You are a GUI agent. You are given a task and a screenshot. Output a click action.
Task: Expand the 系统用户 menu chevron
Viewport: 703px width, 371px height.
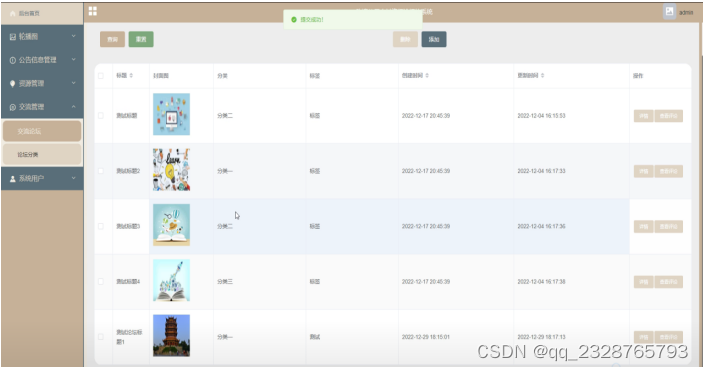point(74,178)
